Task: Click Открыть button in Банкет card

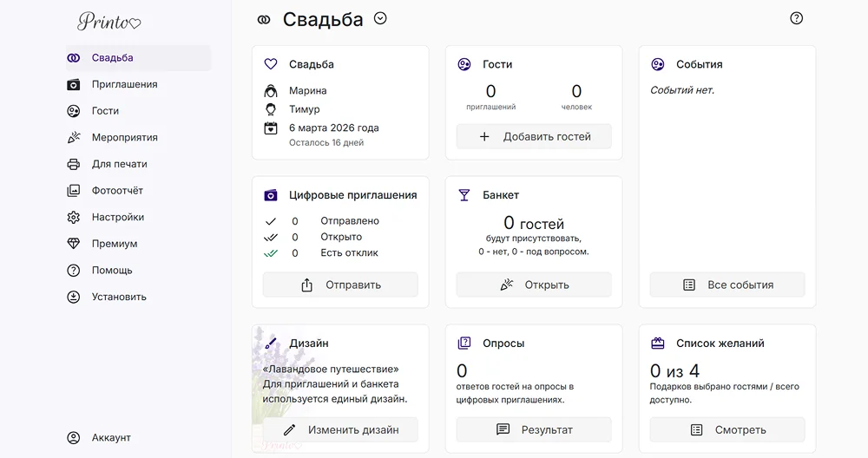Action: click(534, 285)
